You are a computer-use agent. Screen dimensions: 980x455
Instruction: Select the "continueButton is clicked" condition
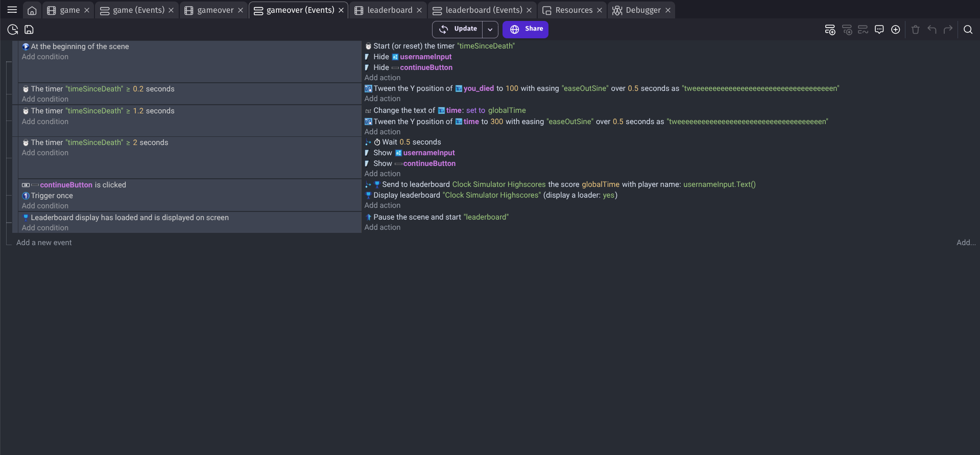(74, 185)
